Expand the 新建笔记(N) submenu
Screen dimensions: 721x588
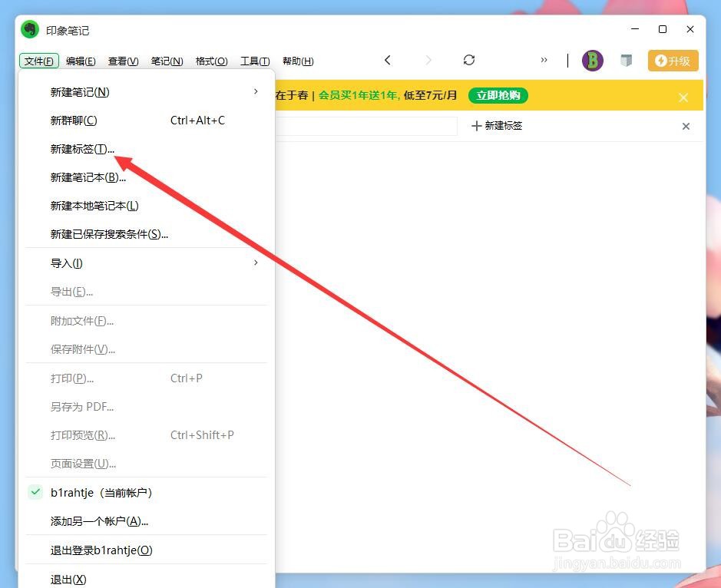146,92
